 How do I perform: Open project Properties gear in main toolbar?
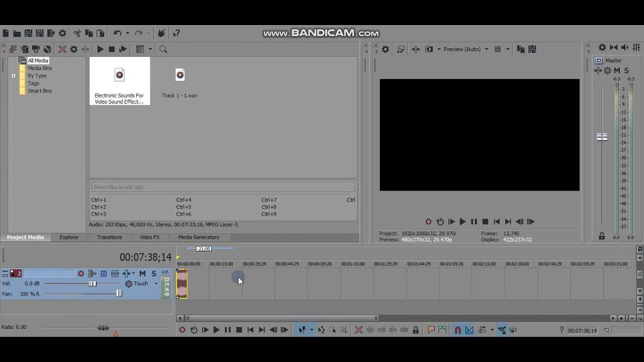[62, 33]
